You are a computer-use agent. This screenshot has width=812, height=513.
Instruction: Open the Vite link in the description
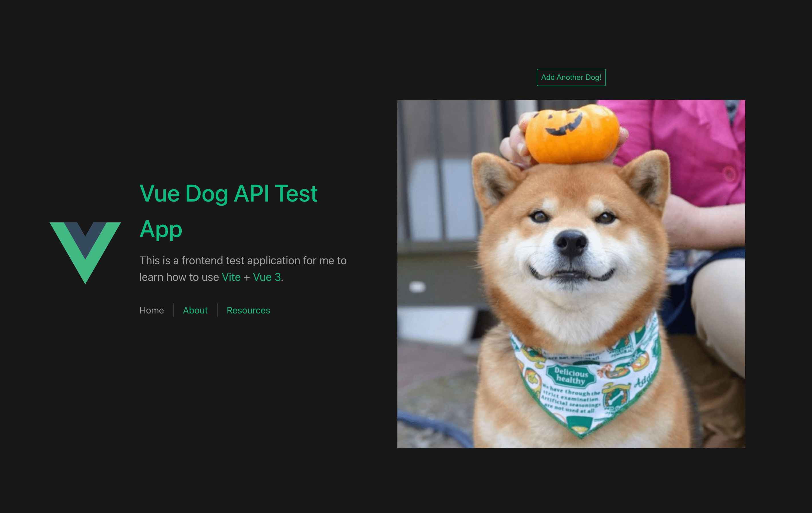[x=231, y=277]
